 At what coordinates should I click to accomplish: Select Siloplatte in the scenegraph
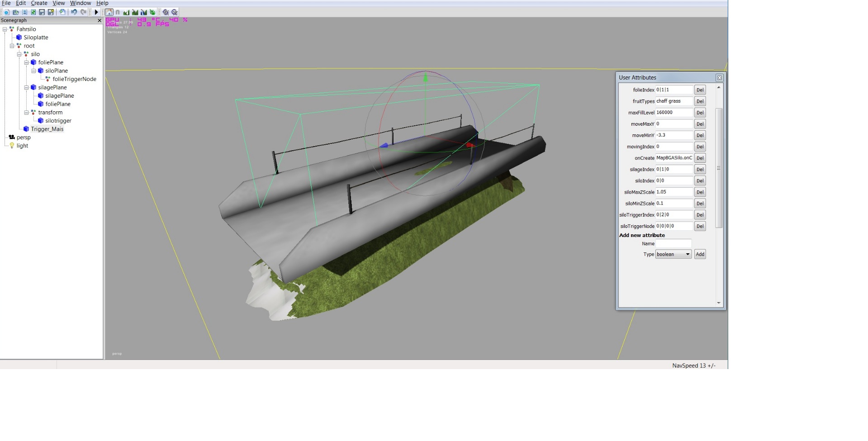pyautogui.click(x=36, y=38)
